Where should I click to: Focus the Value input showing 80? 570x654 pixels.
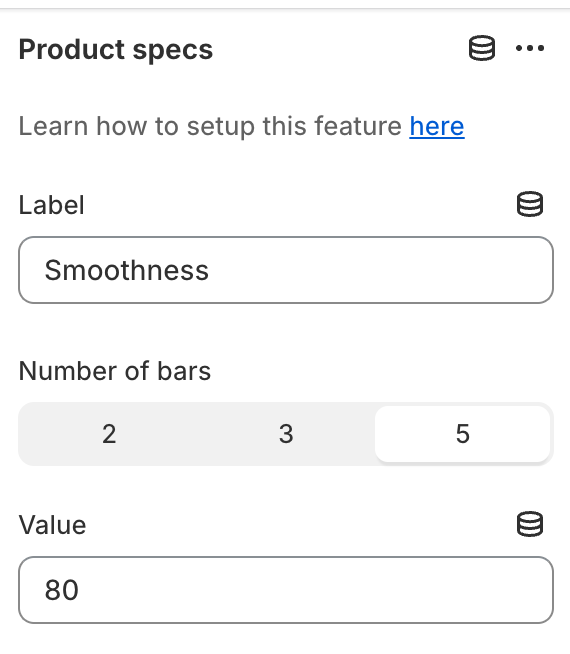pyautogui.click(x=286, y=590)
